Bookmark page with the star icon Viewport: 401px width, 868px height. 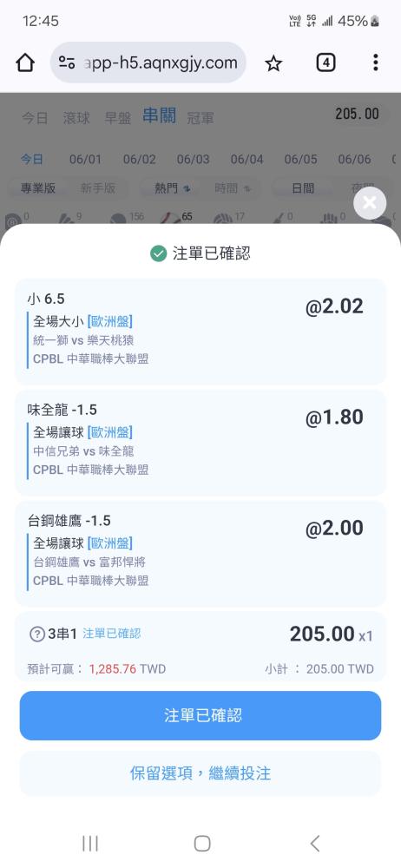273,63
